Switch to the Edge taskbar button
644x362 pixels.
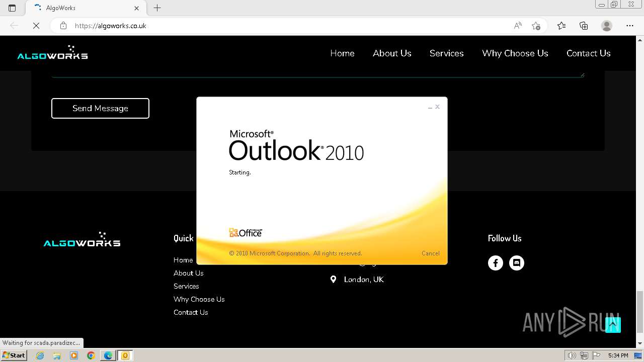pyautogui.click(x=108, y=355)
